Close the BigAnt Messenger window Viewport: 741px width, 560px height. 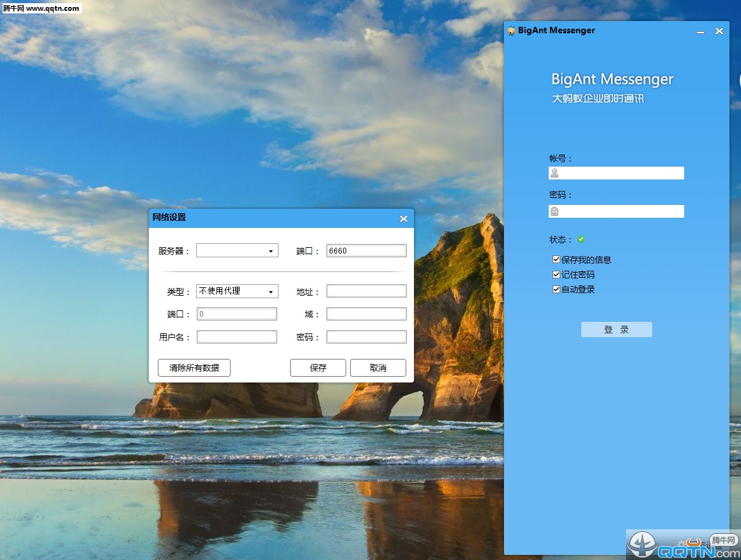point(719,31)
